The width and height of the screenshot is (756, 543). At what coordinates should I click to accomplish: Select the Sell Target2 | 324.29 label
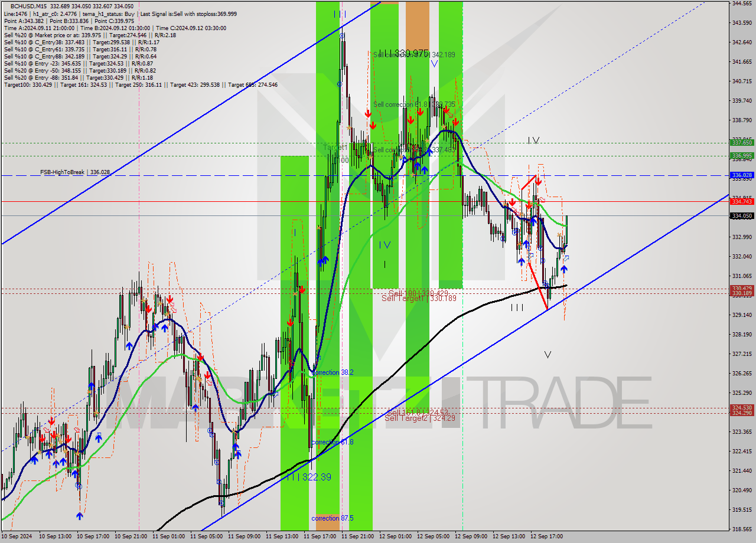[420, 418]
